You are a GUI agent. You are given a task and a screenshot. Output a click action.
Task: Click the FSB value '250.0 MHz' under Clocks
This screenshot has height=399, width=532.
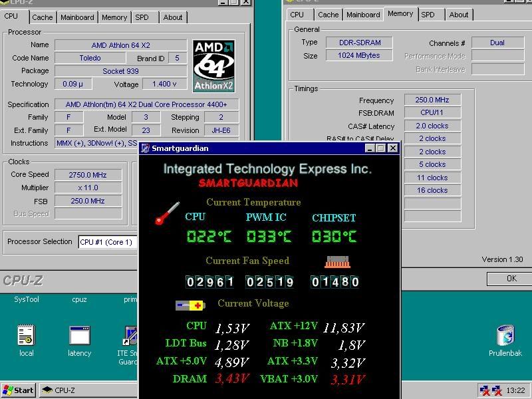(88, 201)
